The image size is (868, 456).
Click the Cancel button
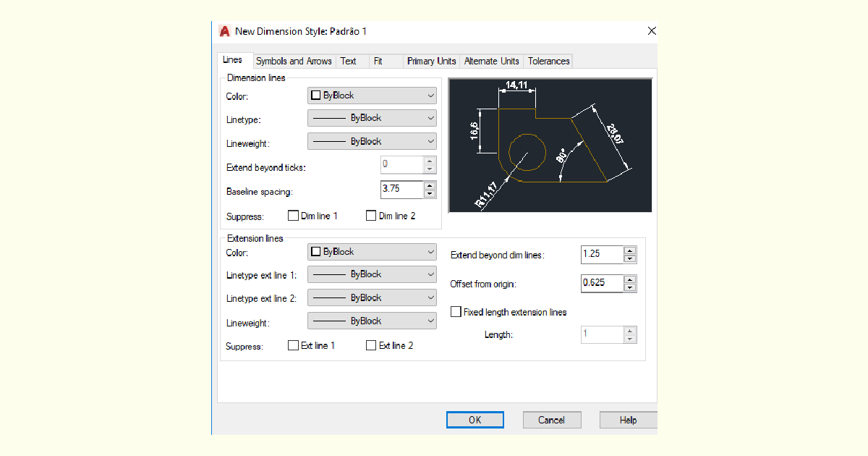pos(552,420)
